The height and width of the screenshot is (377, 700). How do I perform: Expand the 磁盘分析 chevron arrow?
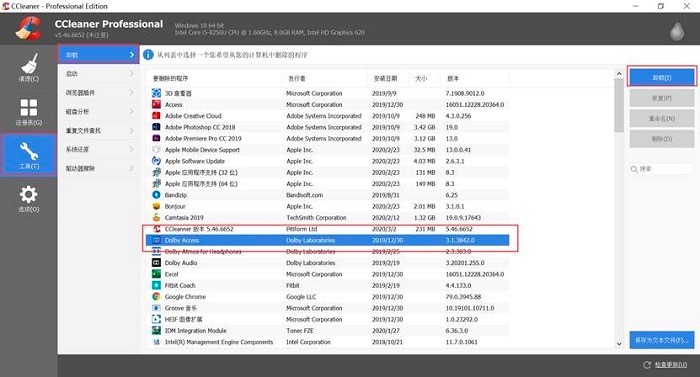click(x=132, y=111)
